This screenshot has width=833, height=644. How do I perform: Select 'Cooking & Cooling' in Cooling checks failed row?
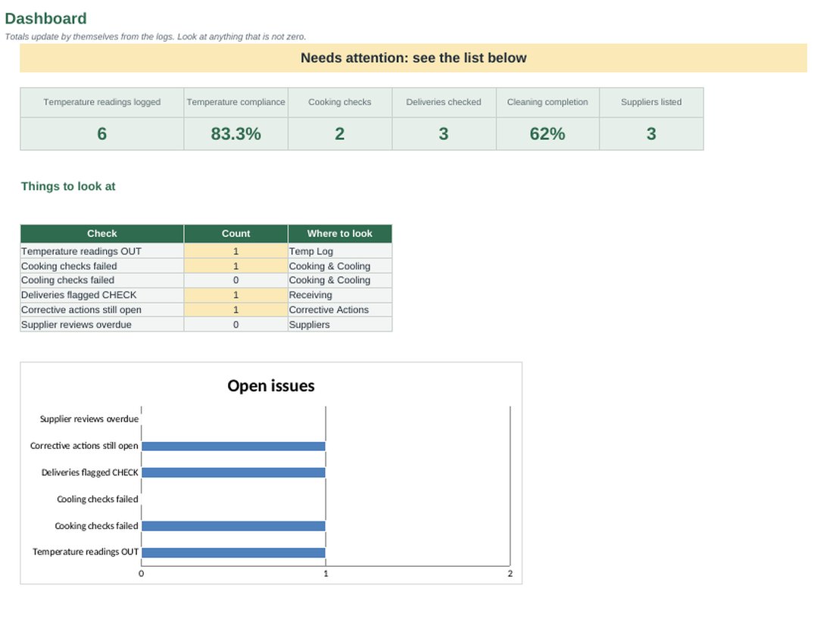click(x=340, y=280)
